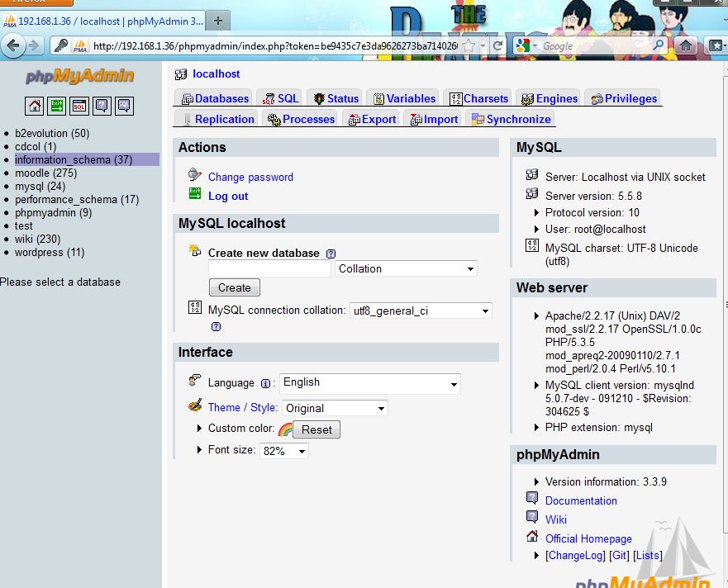This screenshot has height=588, width=728.
Task: Open the Official Homepage link
Action: pyautogui.click(x=588, y=538)
